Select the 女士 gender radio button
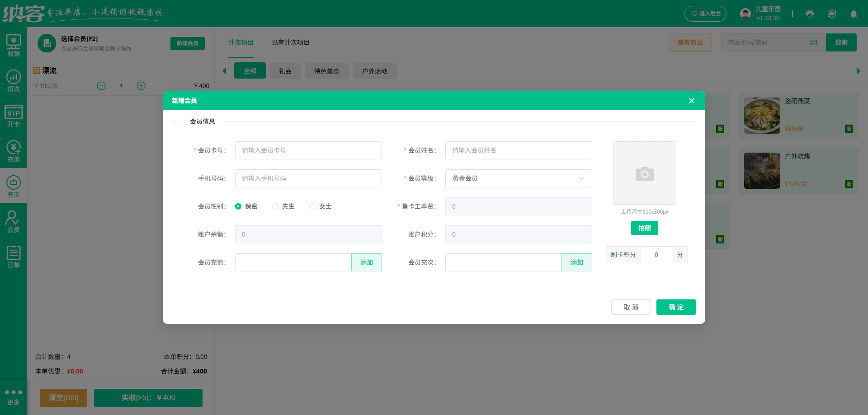 [312, 206]
